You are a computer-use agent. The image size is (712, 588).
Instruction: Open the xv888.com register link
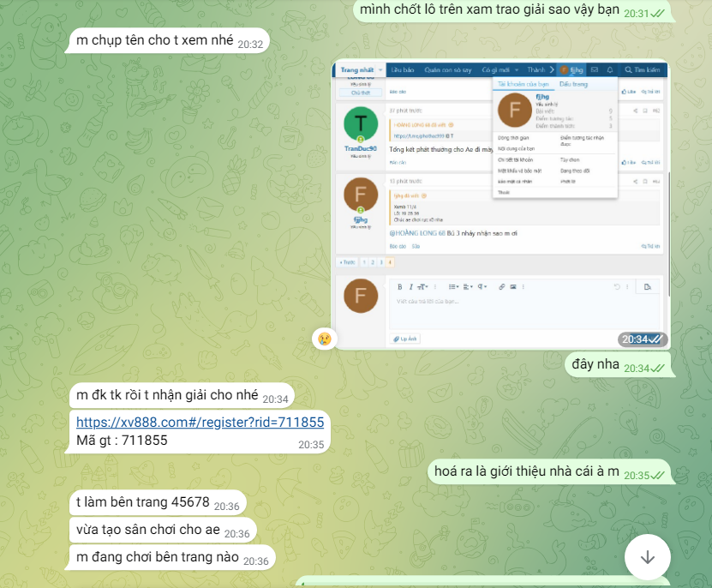pyautogui.click(x=200, y=422)
